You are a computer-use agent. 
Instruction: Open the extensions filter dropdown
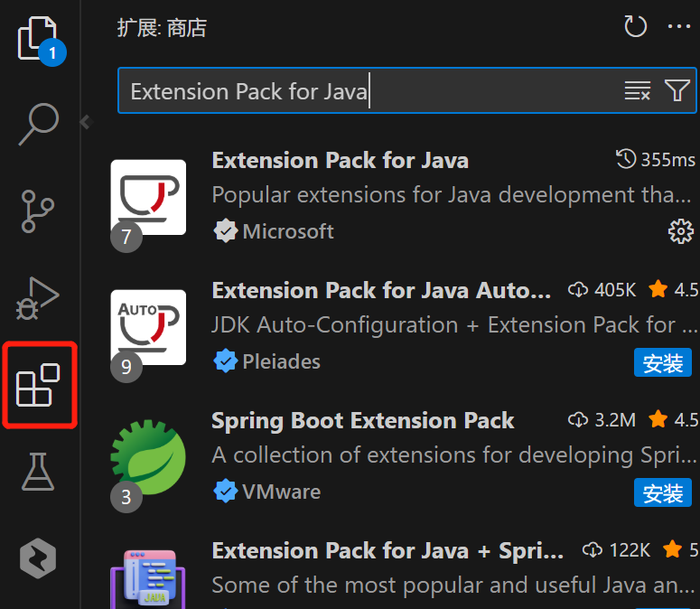click(677, 90)
